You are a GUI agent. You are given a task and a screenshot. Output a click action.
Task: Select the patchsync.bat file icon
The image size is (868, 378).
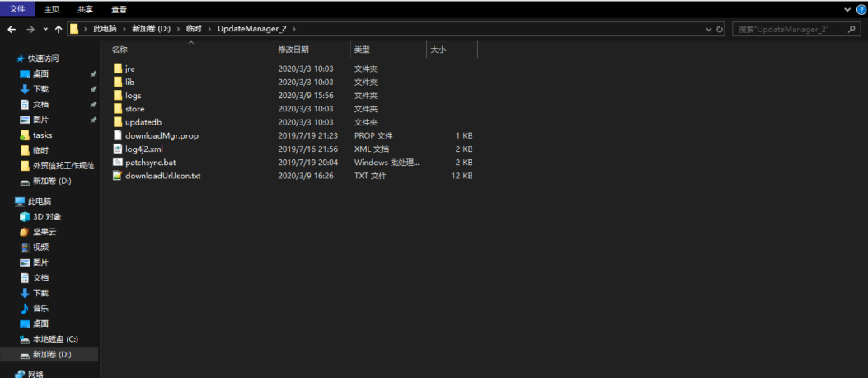click(118, 163)
